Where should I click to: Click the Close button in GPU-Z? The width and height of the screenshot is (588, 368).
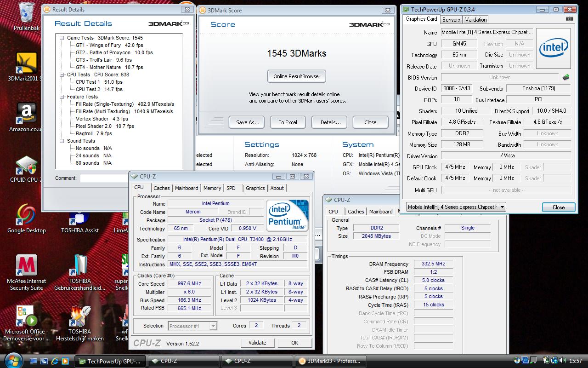click(x=559, y=207)
